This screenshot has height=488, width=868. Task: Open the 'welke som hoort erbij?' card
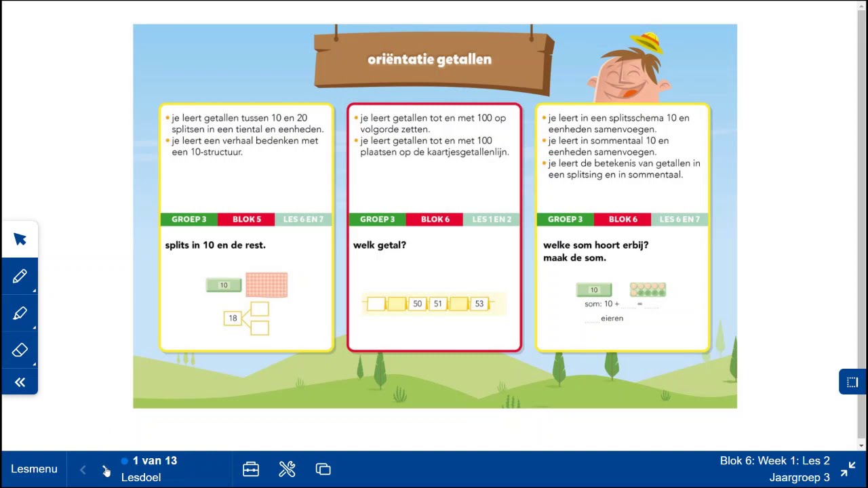(623, 228)
